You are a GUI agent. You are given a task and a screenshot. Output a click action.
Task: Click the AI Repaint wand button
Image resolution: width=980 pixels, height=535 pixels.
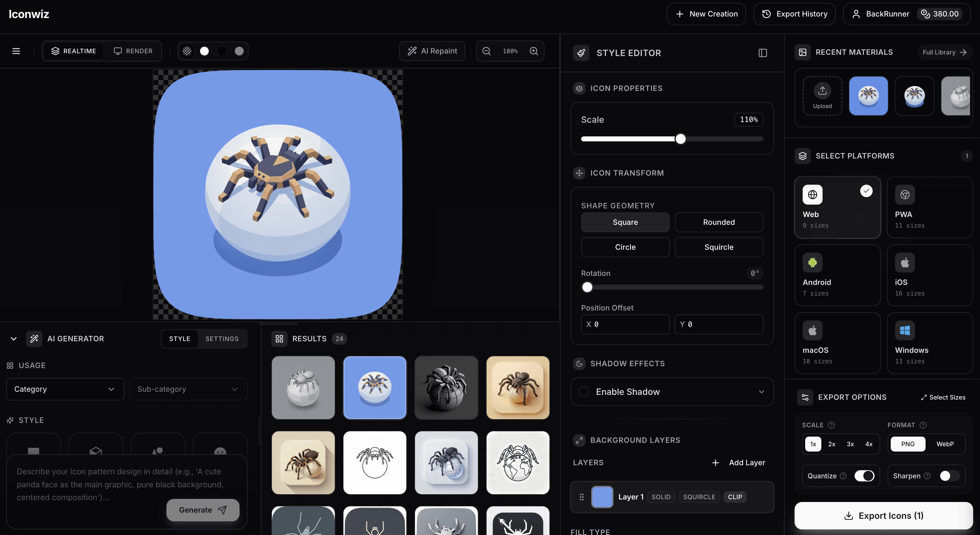[x=432, y=51]
